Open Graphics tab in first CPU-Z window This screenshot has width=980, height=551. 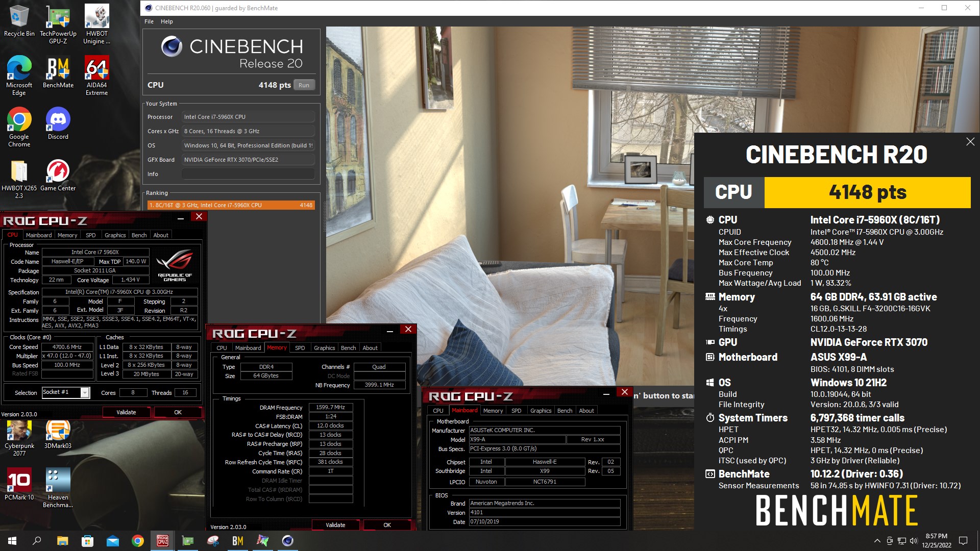[115, 235]
